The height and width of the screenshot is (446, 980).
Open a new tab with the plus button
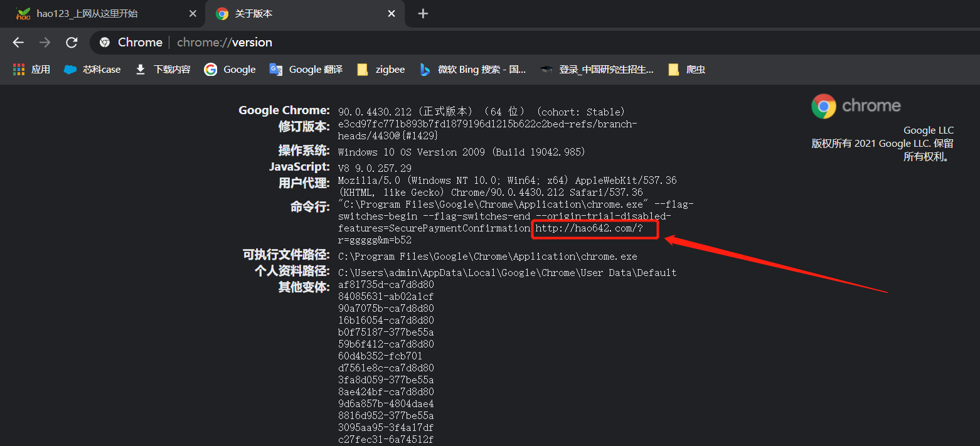point(423,13)
